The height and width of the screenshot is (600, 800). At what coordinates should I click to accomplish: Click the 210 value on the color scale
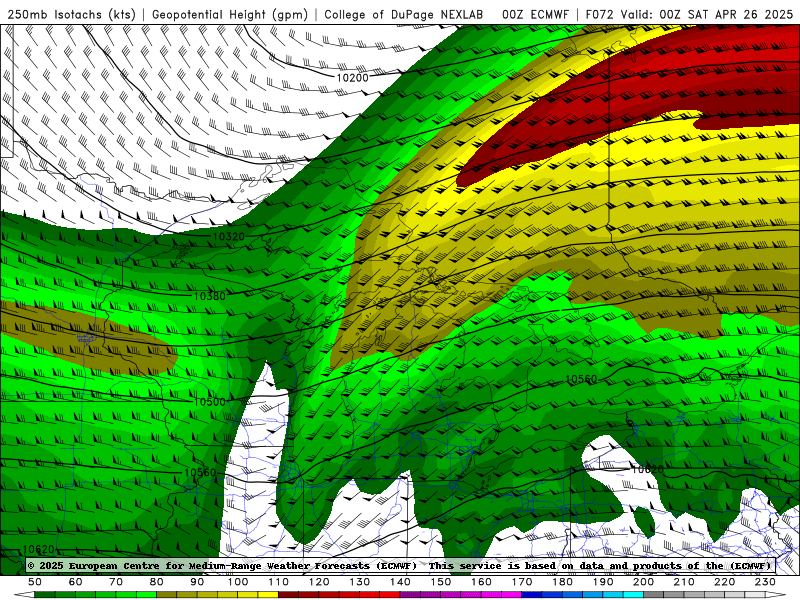tap(684, 582)
